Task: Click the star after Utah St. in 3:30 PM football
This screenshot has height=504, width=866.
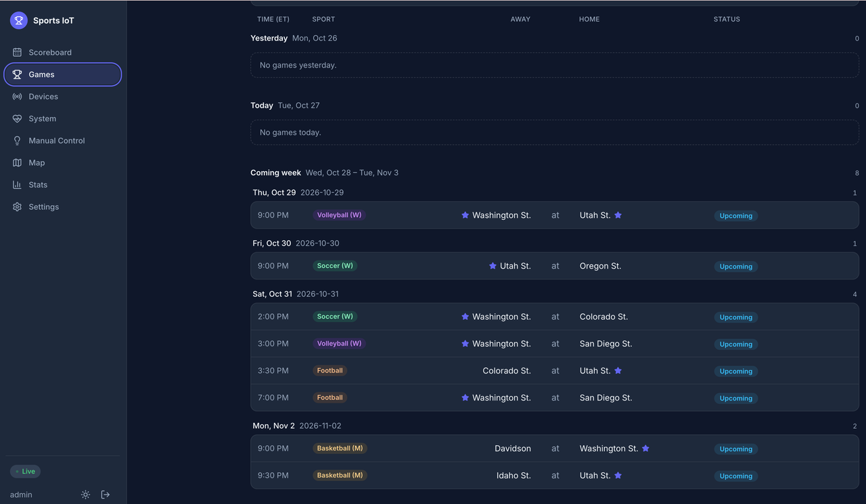Action: [x=618, y=371]
